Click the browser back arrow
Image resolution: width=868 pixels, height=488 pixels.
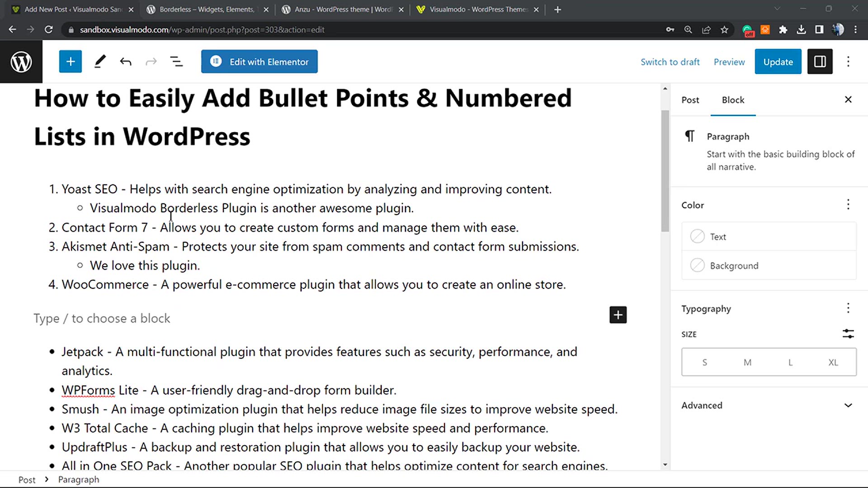click(x=12, y=29)
